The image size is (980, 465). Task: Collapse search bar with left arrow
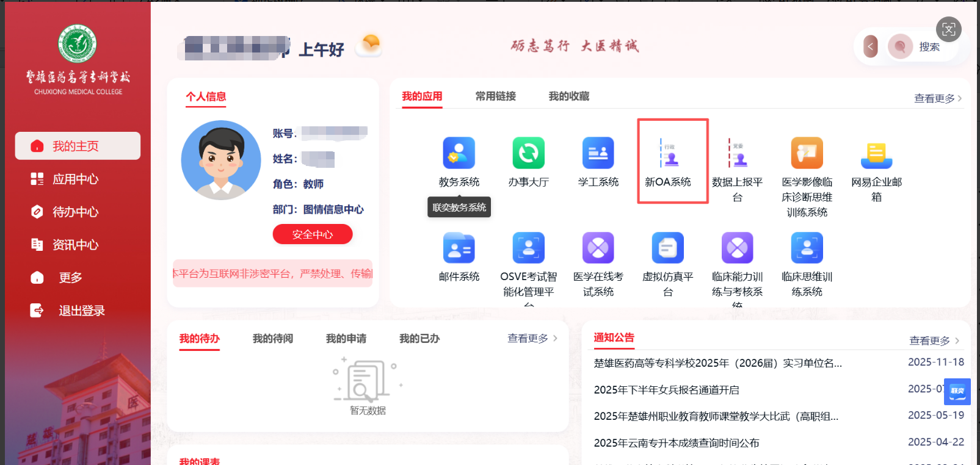871,46
